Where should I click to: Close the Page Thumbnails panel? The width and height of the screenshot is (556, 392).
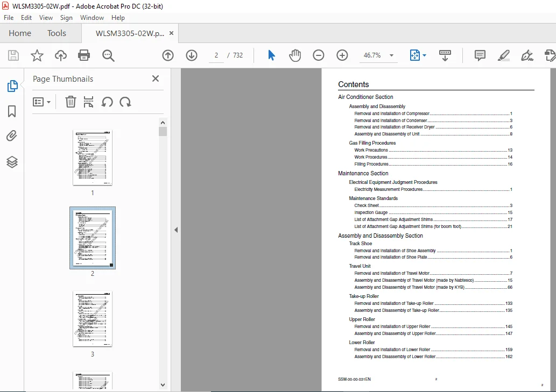156,79
